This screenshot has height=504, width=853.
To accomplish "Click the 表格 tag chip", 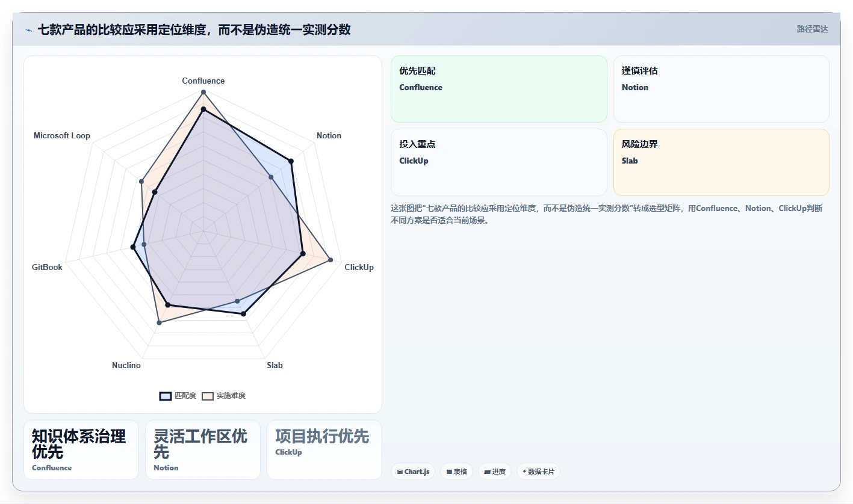I will 457,472.
